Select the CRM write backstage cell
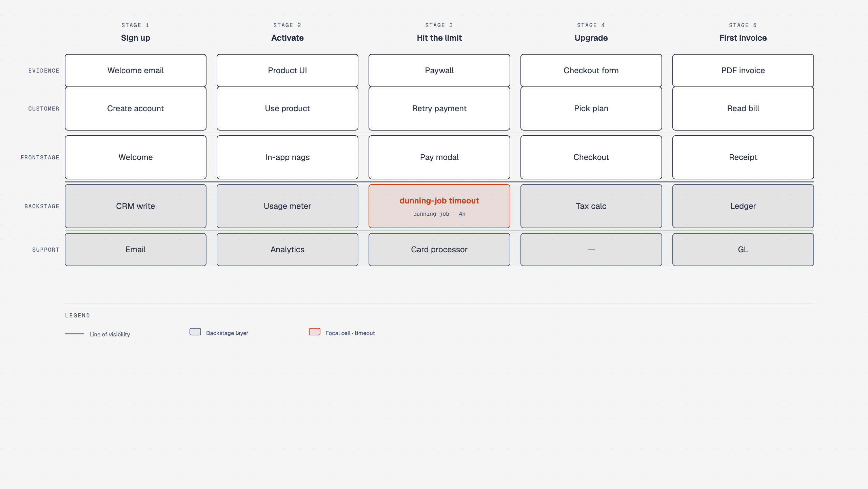The height and width of the screenshot is (489, 868). point(136,206)
